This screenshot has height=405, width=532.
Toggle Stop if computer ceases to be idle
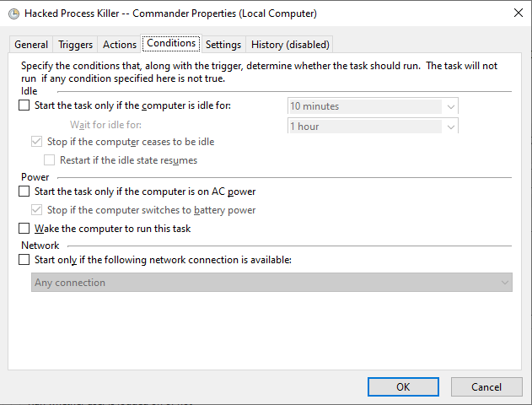click(36, 142)
